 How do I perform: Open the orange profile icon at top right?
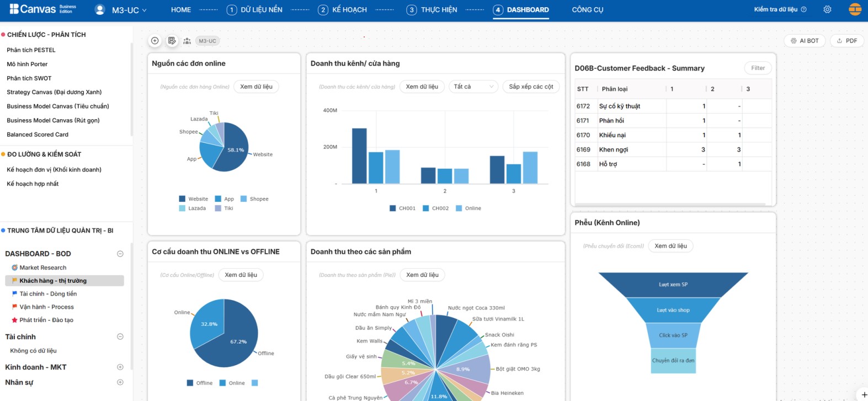[855, 9]
